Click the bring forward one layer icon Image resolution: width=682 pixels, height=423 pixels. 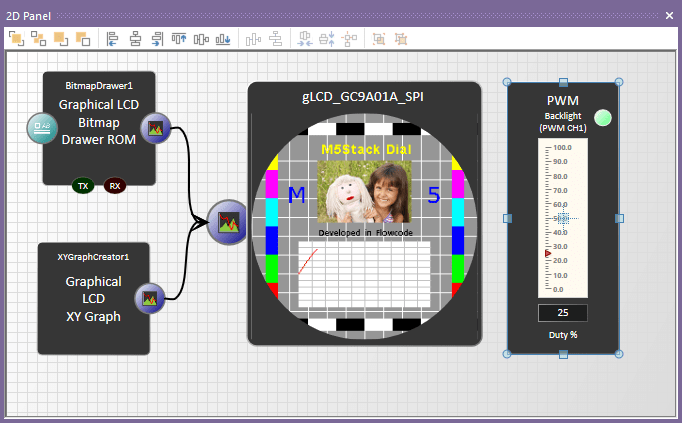click(61, 39)
